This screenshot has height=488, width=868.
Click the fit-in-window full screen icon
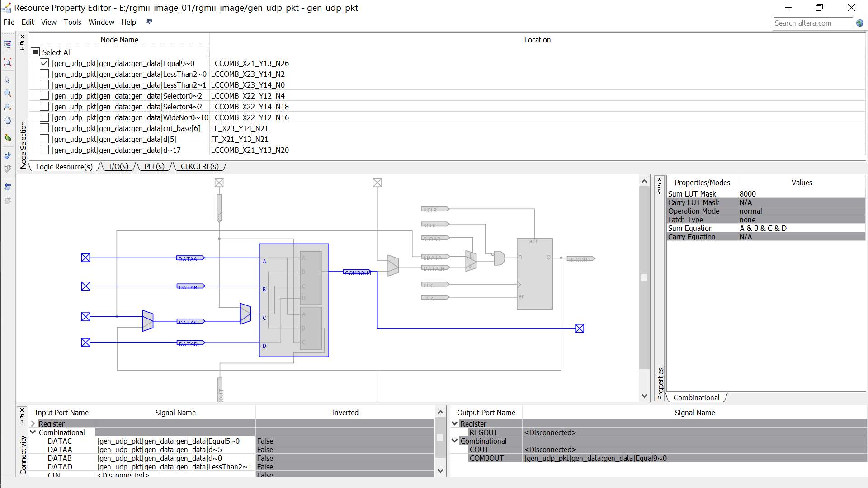(8, 62)
